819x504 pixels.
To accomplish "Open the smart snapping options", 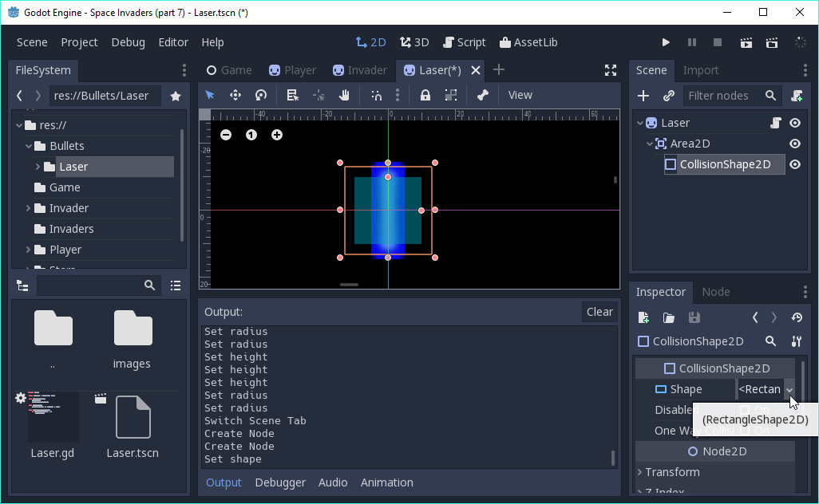I will (397, 95).
